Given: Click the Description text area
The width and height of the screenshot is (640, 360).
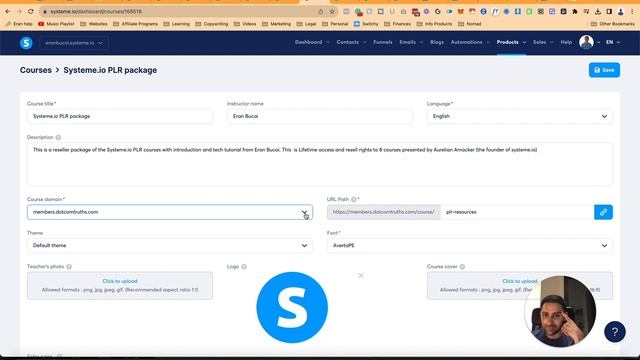Looking at the screenshot, I should click(x=320, y=164).
